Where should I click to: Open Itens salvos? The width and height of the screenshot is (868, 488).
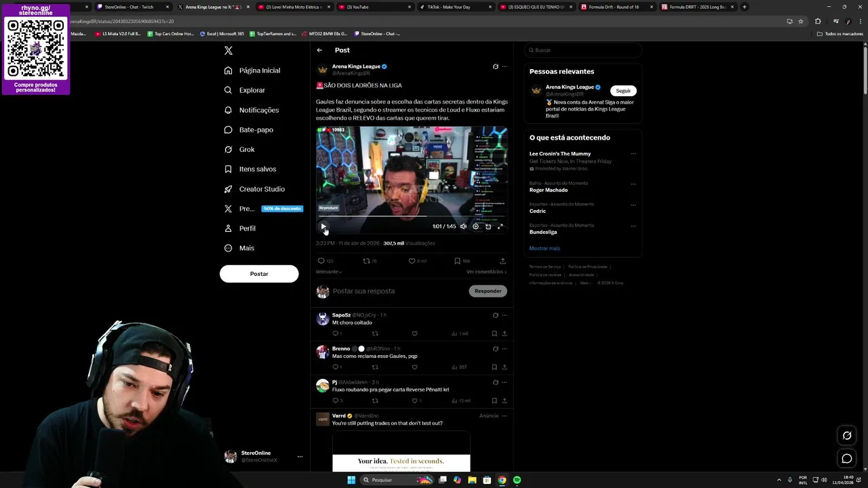point(250,169)
